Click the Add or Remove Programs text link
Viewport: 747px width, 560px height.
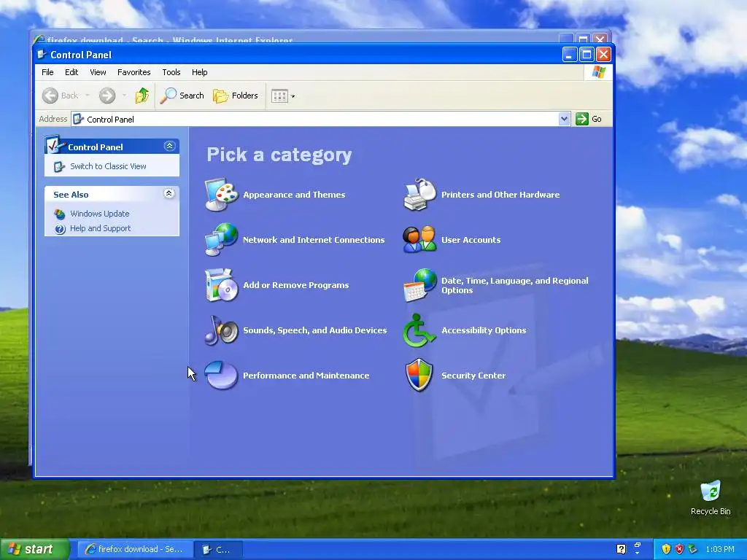point(296,285)
